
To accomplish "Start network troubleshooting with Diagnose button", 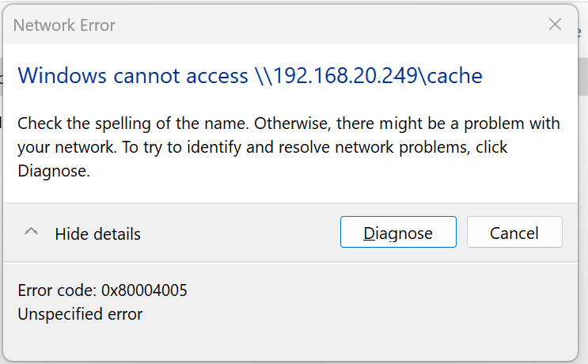I will click(x=398, y=232).
